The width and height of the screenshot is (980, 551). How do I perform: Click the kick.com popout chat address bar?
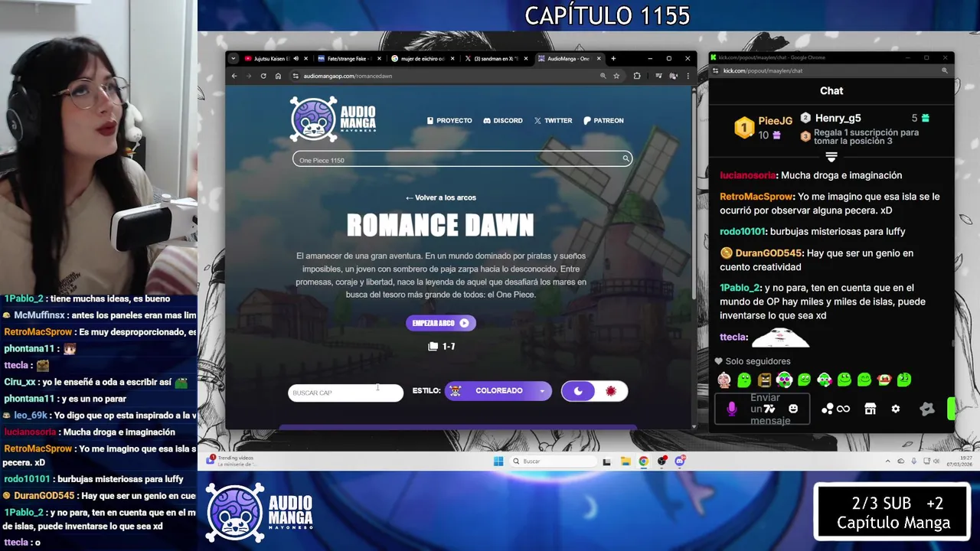[831, 70]
